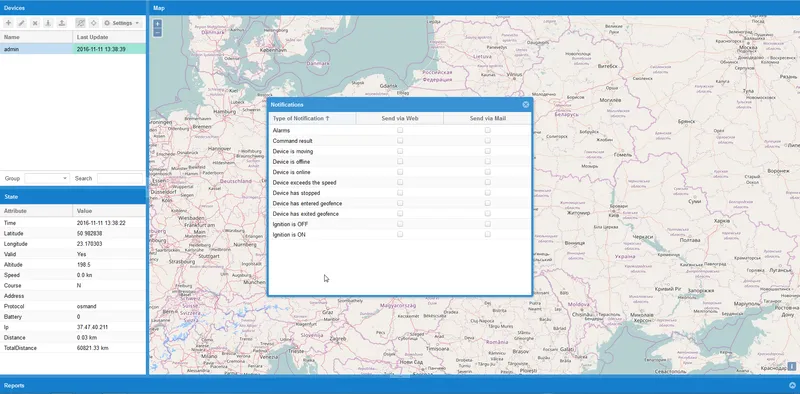Viewport: 800px width, 394px height.
Task: Toggle the diamond-shaped icon in Devices toolbar
Action: point(93,23)
